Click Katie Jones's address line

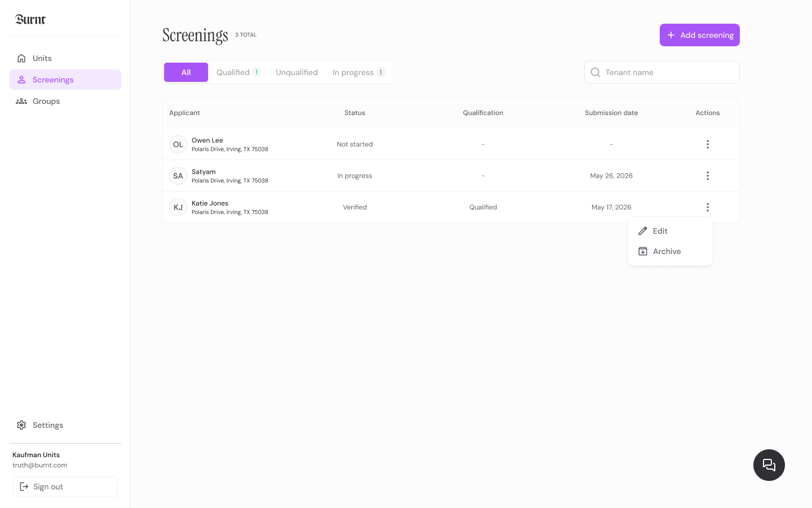click(230, 212)
